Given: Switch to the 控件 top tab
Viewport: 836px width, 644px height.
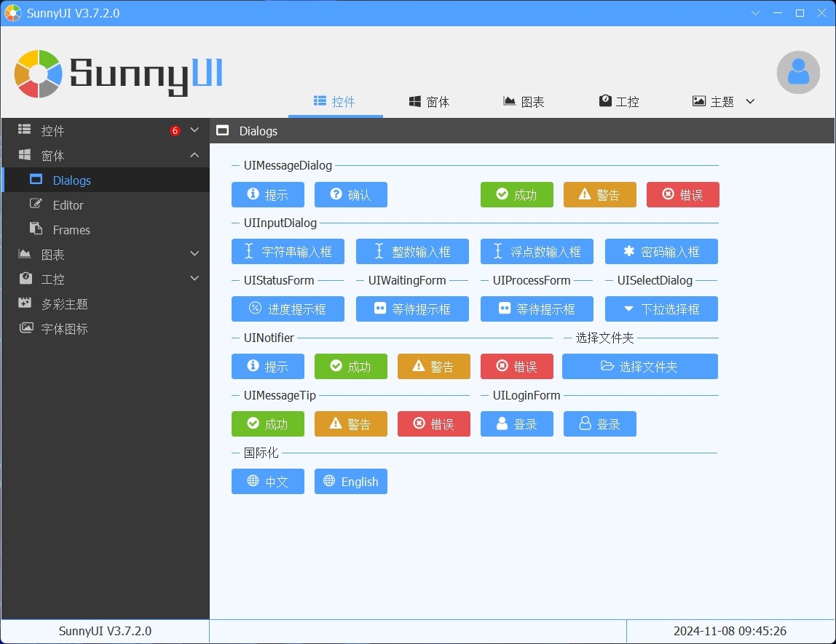Looking at the screenshot, I should click(335, 101).
